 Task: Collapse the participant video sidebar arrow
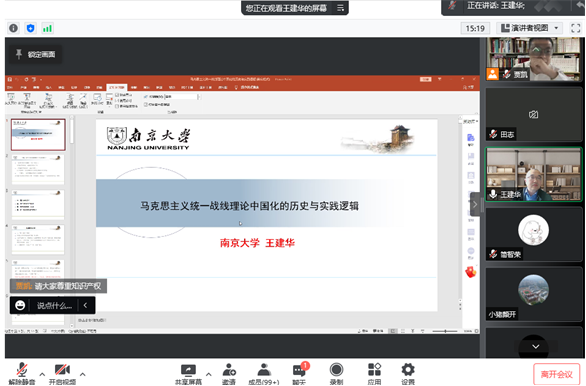475,204
